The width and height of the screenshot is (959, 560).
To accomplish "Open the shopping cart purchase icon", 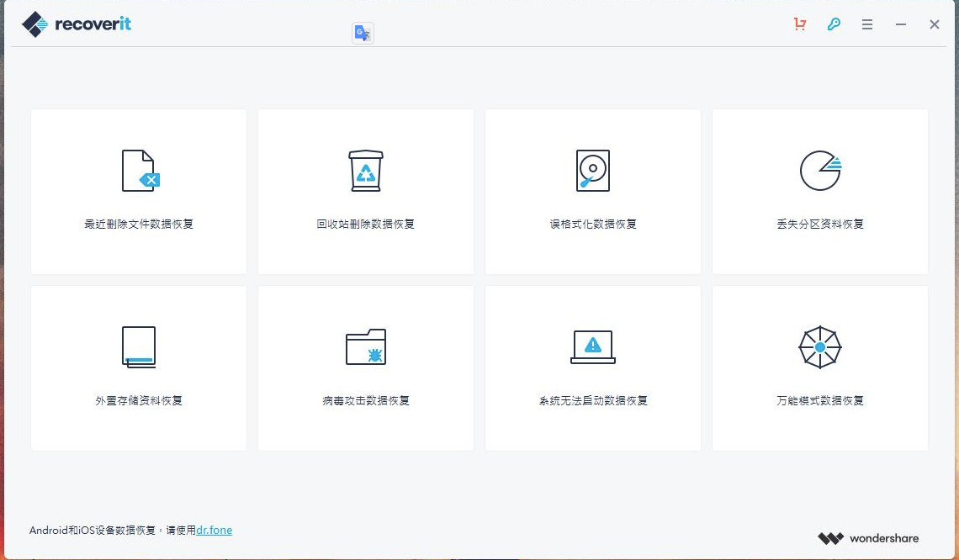I will click(800, 24).
